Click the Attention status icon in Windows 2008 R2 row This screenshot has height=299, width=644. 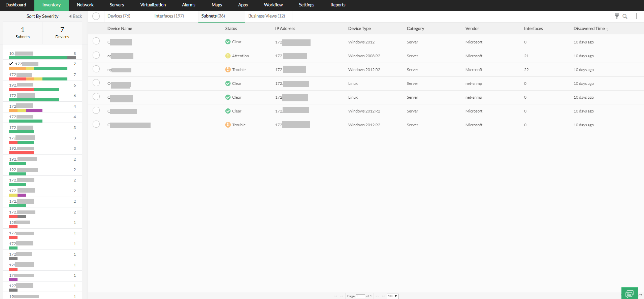point(228,56)
